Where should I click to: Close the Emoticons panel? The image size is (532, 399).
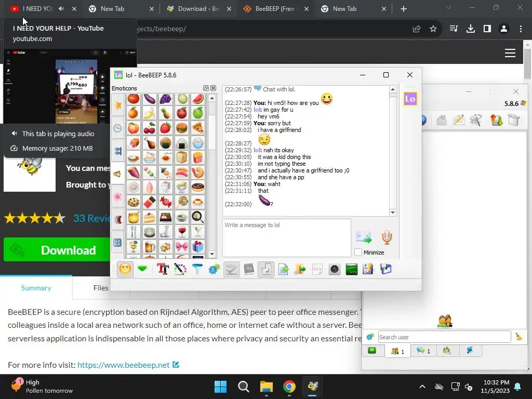(214, 88)
